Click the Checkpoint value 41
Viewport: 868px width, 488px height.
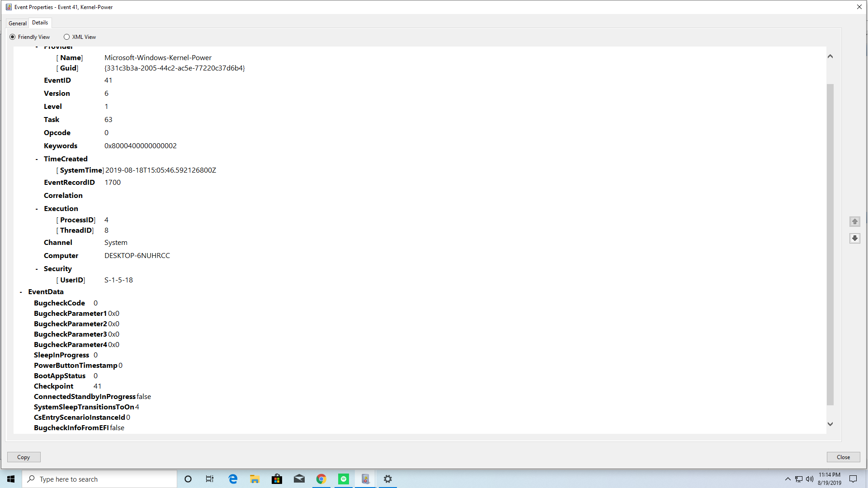(x=97, y=386)
